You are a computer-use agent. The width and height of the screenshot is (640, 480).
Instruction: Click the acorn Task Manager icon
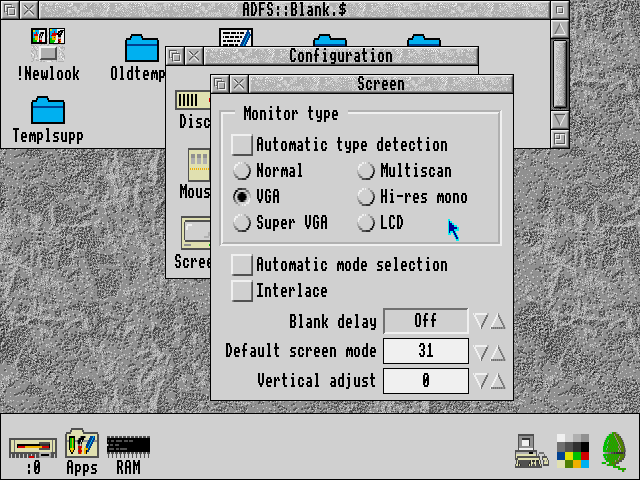[613, 451]
